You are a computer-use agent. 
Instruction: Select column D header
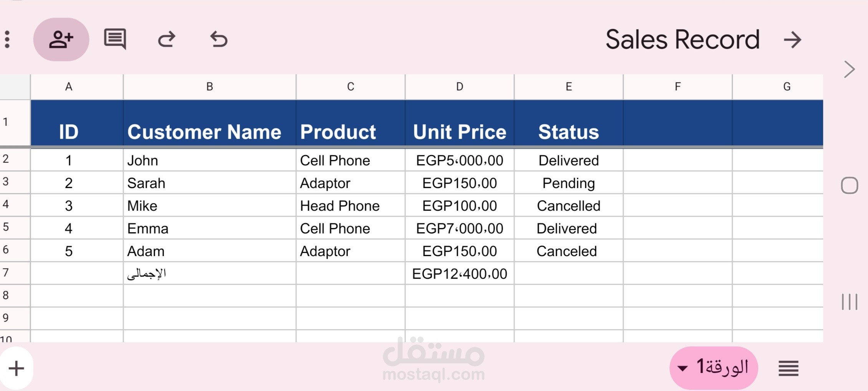click(459, 87)
